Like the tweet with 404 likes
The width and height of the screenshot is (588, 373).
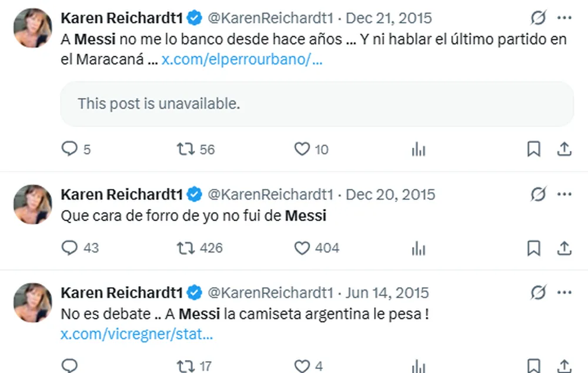pos(302,248)
